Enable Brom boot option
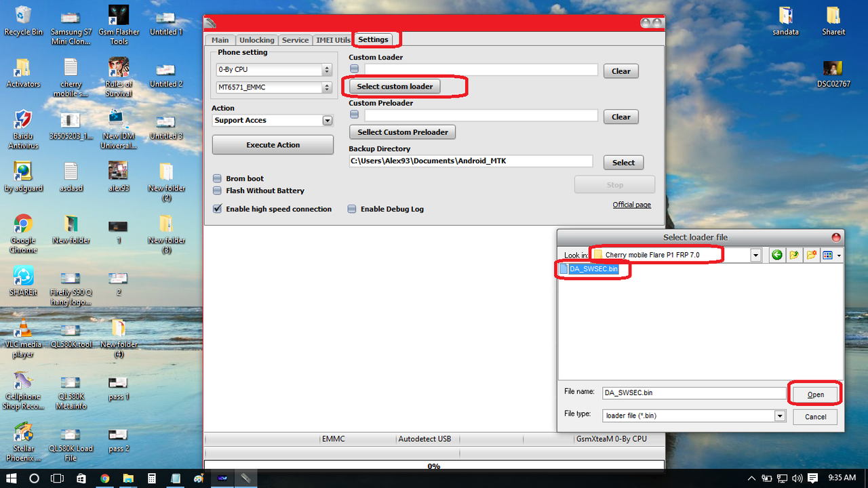This screenshot has width=868, height=488. pyautogui.click(x=217, y=178)
